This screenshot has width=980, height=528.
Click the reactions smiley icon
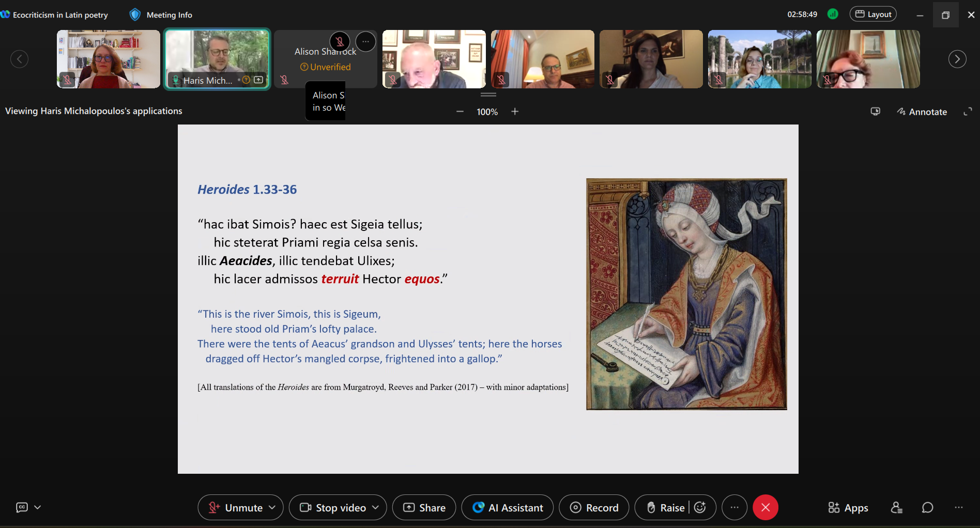[700, 508]
